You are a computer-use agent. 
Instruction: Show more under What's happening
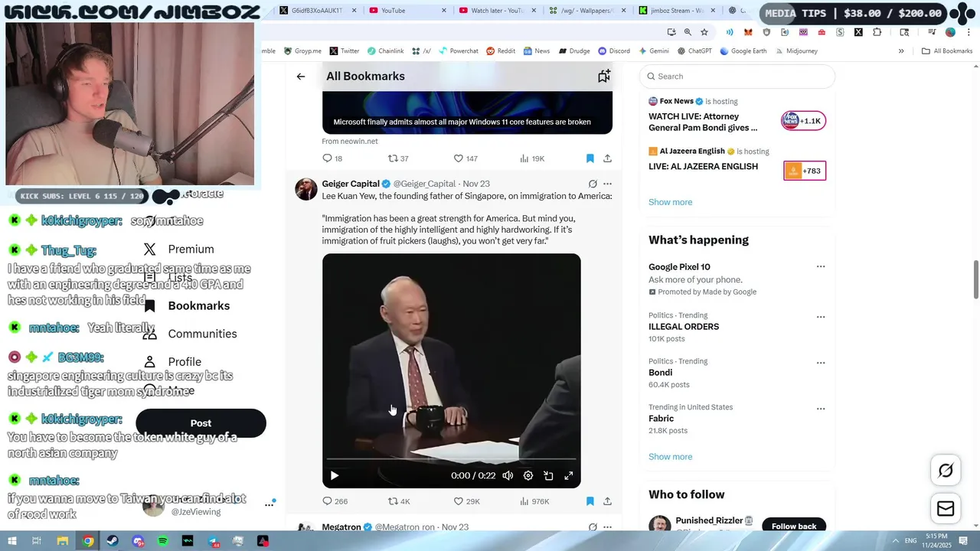click(670, 457)
